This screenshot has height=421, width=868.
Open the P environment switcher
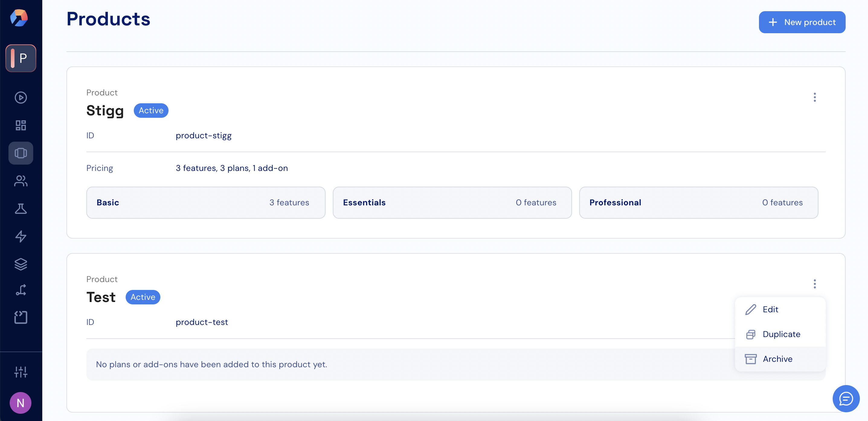(x=21, y=58)
